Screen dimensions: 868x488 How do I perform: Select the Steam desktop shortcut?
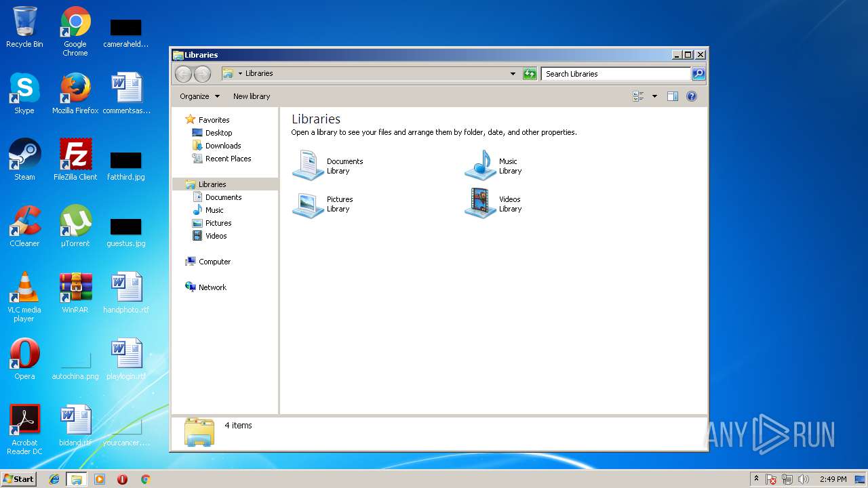click(x=24, y=160)
